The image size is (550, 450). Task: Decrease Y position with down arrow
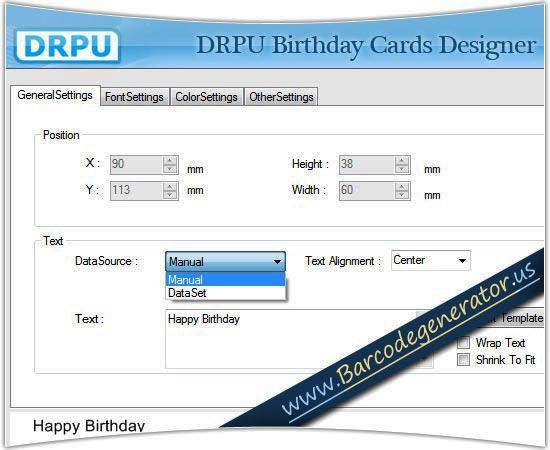(x=170, y=195)
